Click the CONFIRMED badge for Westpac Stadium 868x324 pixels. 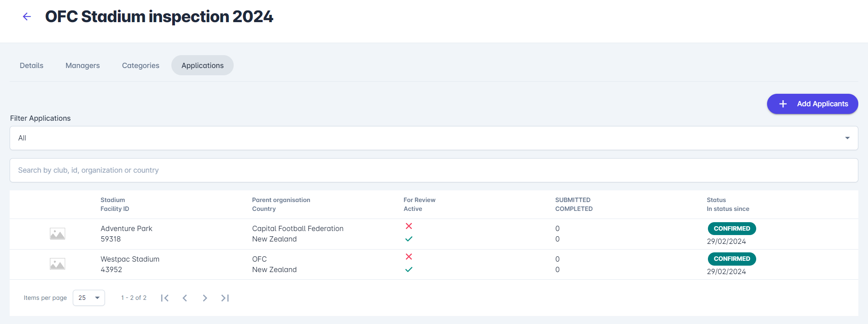click(x=732, y=259)
